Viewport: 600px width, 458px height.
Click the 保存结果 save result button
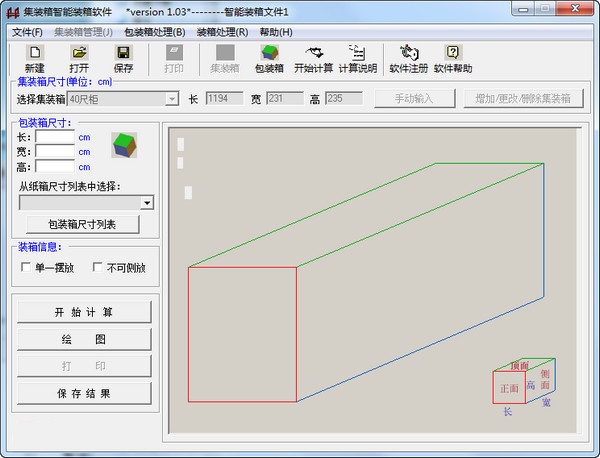coord(84,393)
